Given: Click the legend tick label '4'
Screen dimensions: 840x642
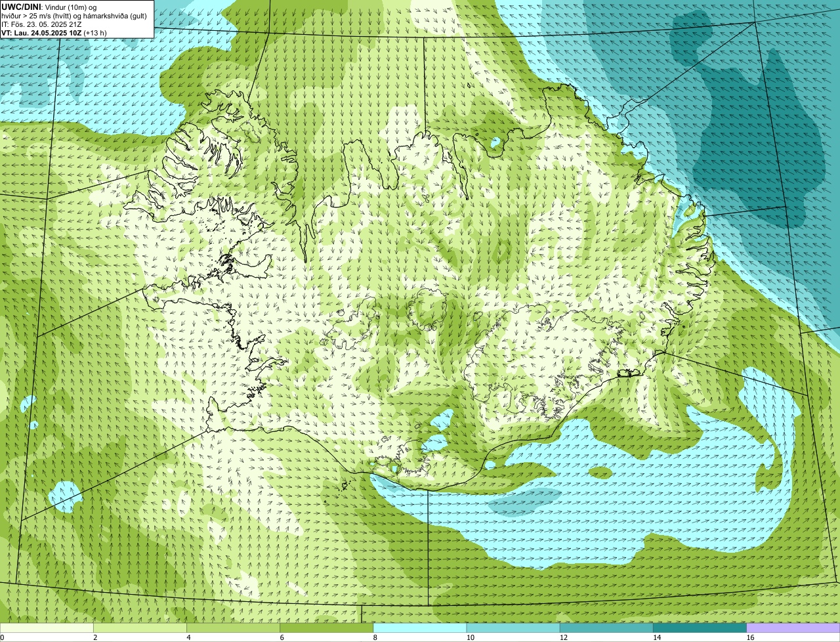Looking at the screenshot, I should click(x=188, y=637).
